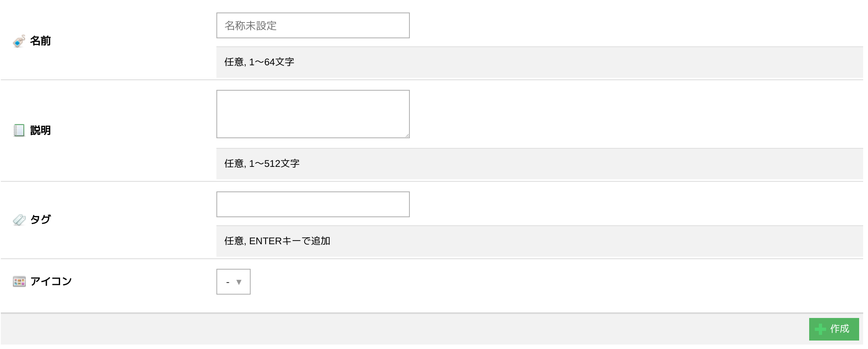Click the dropdown arrow in the アイコン selector
This screenshot has height=349, width=868.
239,282
